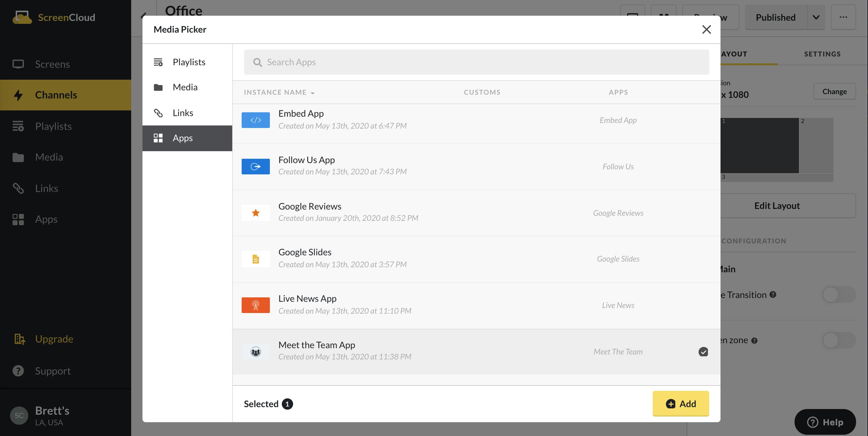The image size is (868, 436).
Task: Click 'Created on May 13th, 2020 at 6:47 PM'
Action: coord(342,125)
